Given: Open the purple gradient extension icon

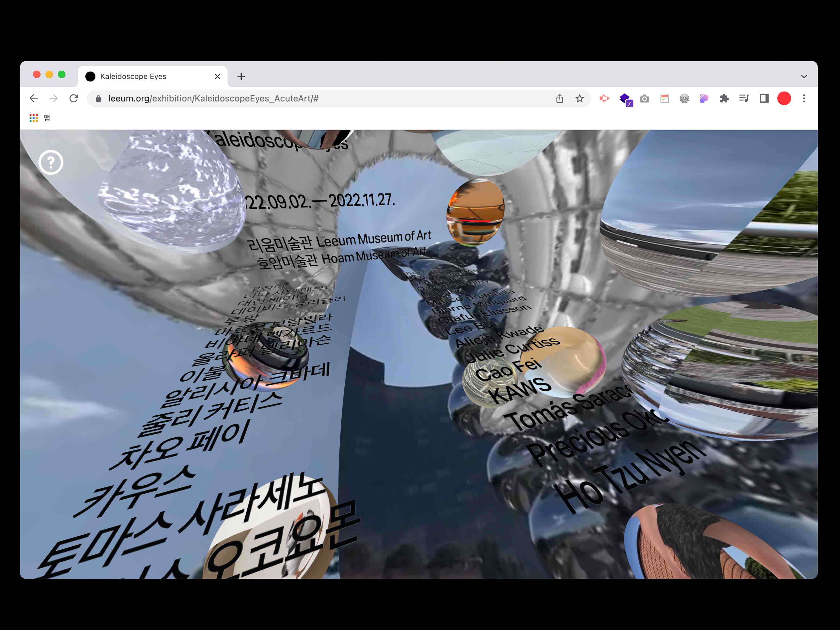Looking at the screenshot, I should 704,99.
